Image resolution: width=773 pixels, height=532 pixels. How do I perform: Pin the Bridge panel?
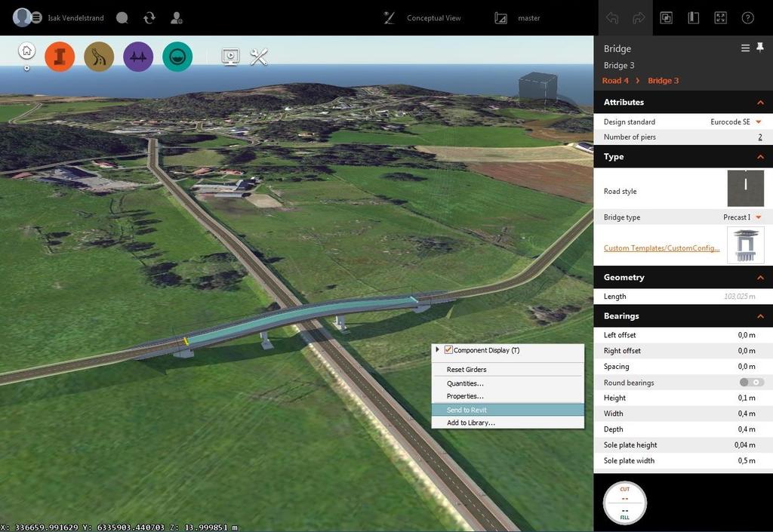(x=760, y=48)
